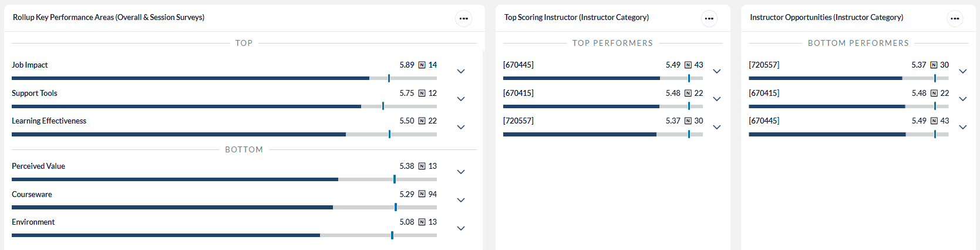
Task: Expand the Job Impact row
Action: (461, 71)
